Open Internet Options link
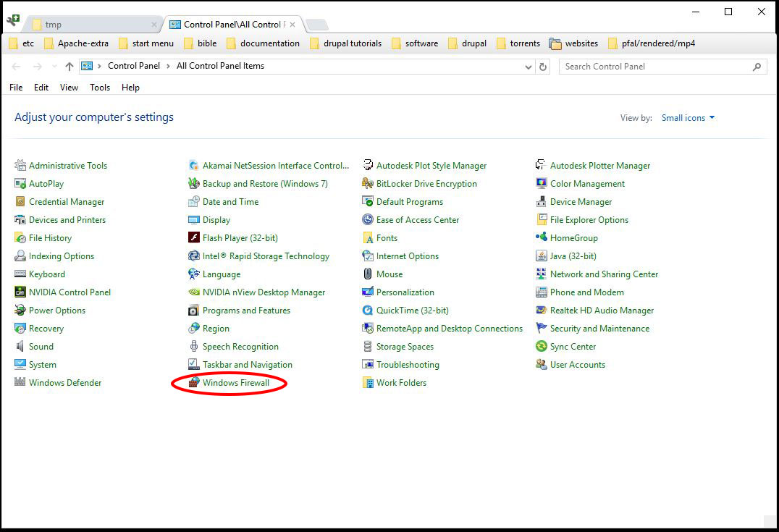 [408, 256]
